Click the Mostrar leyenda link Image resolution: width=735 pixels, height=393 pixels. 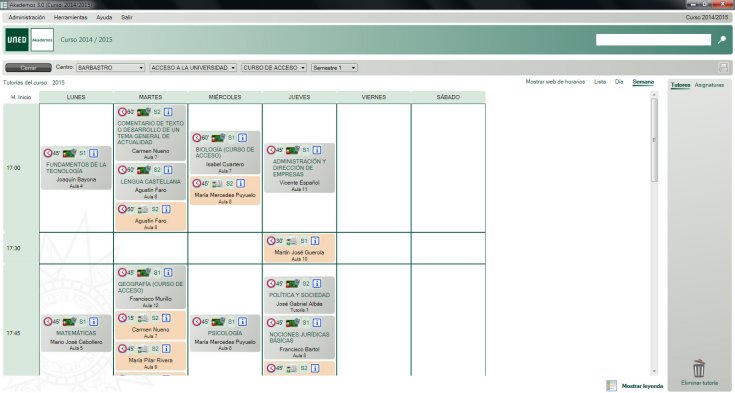[642, 386]
